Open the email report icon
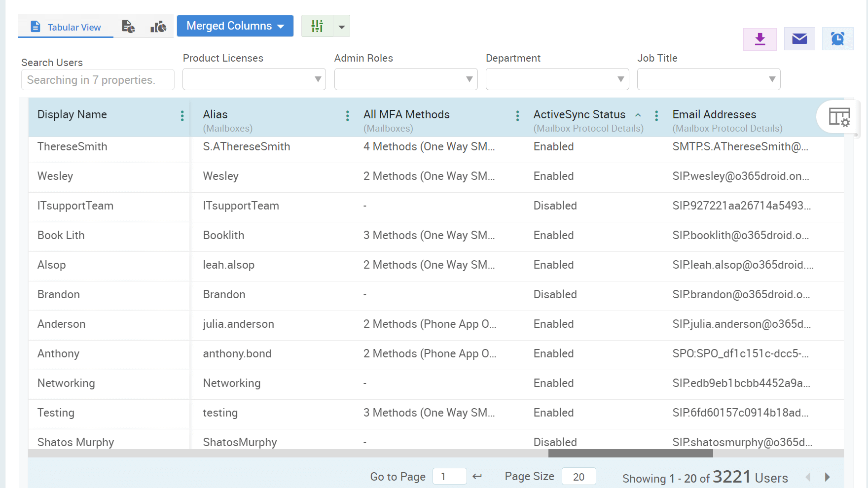Viewport: 868px width, 488px height. (799, 39)
